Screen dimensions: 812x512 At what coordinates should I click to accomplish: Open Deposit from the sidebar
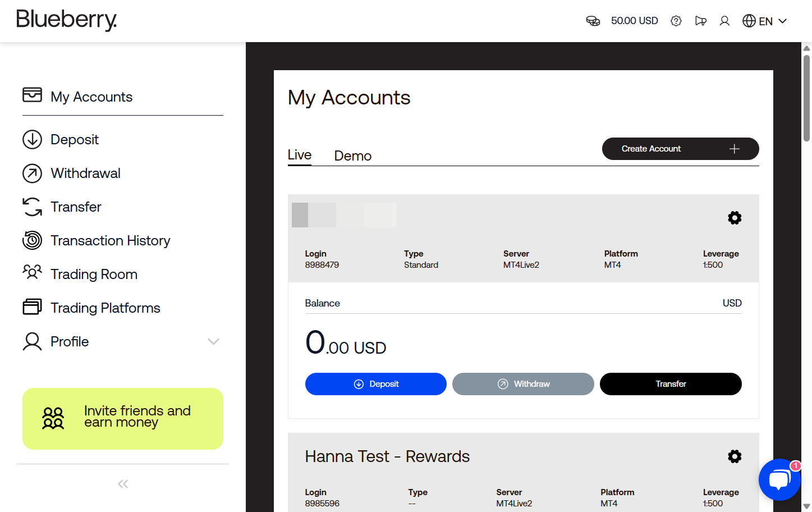click(75, 139)
